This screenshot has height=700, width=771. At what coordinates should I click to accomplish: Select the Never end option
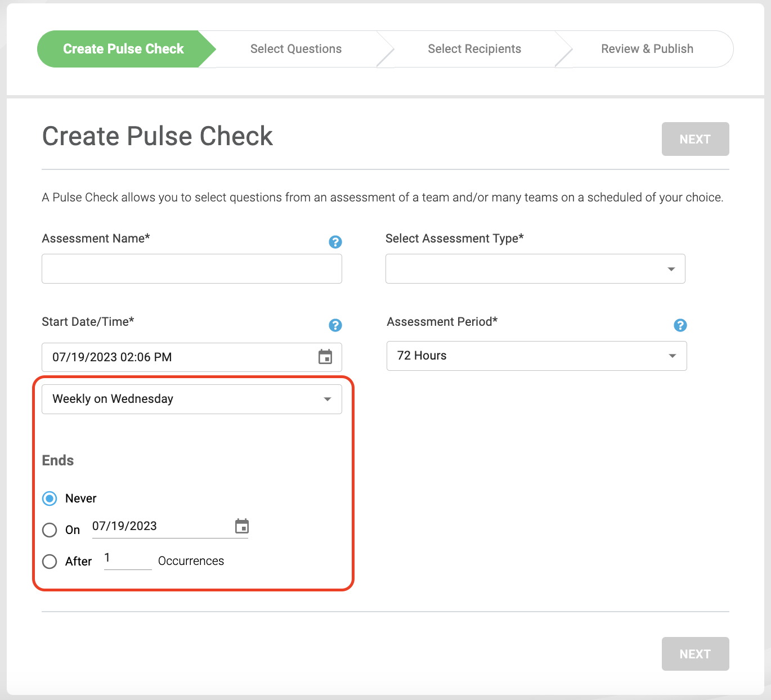[50, 499]
